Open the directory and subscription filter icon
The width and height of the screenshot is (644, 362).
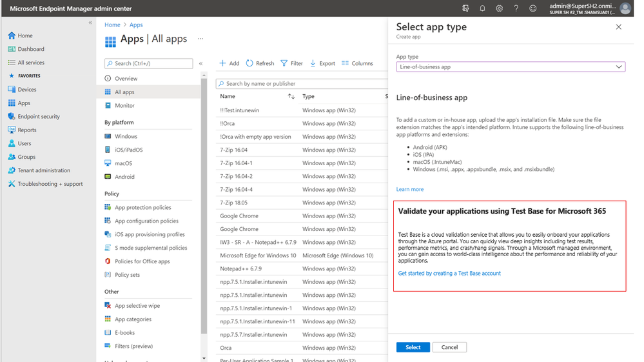tap(465, 8)
